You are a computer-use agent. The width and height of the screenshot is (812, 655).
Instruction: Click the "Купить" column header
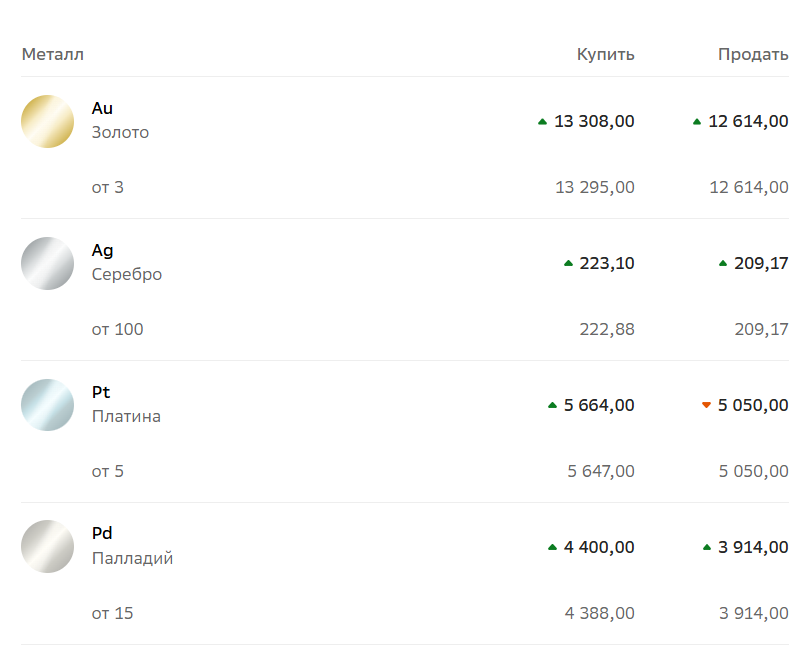[605, 54]
